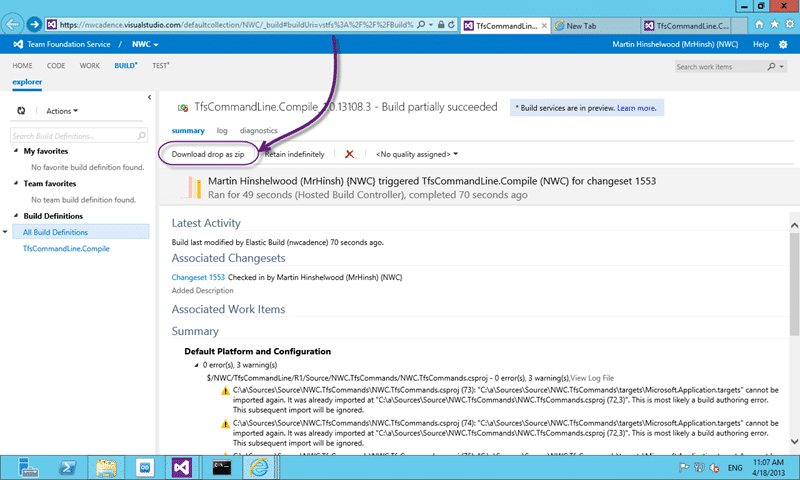Click the summary pane scroll down arrow
Image resolution: width=800 pixels, height=480 pixels.
794,442
